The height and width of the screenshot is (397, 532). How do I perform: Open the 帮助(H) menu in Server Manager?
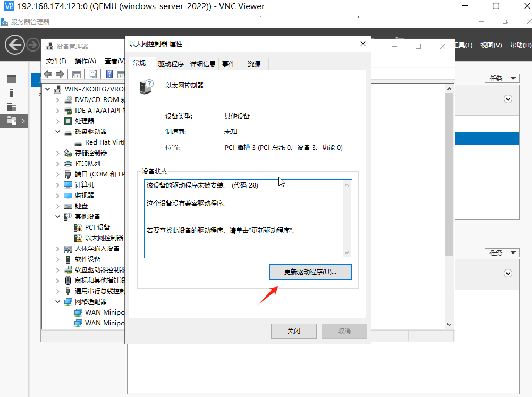pos(520,45)
